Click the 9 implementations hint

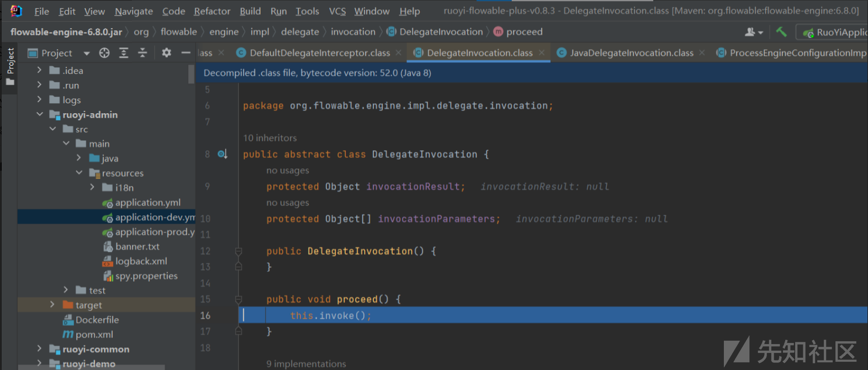[x=306, y=364]
